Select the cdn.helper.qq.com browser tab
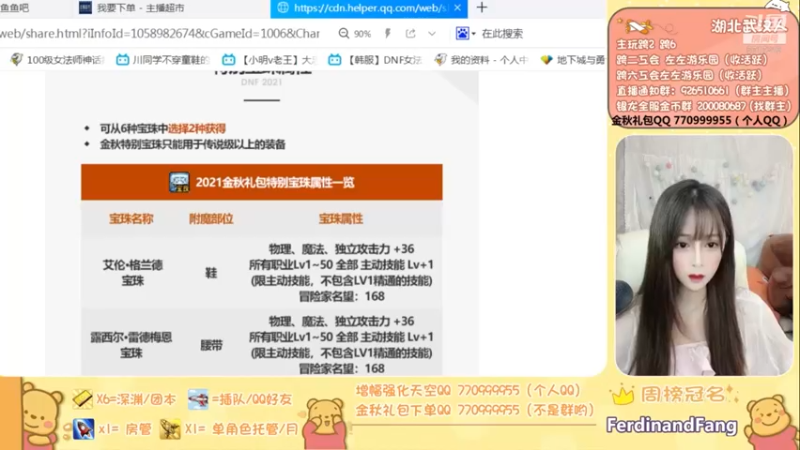Image resolution: width=800 pixels, height=450 pixels. pyautogui.click(x=368, y=8)
